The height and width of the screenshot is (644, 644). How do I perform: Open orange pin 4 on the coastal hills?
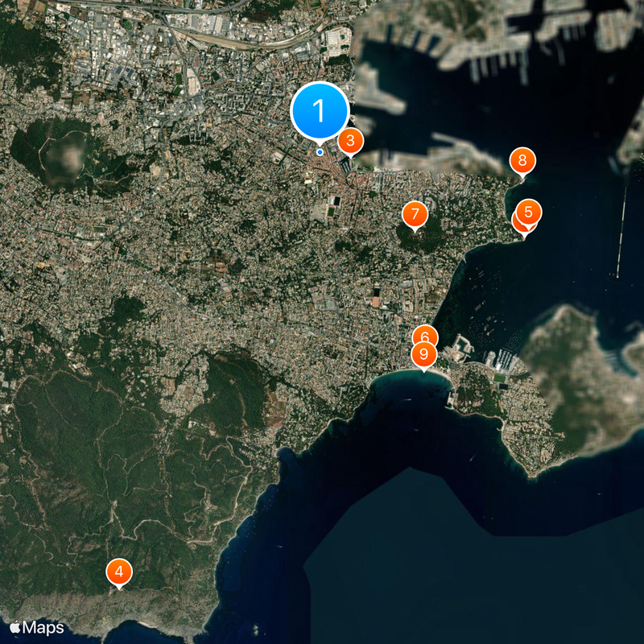click(x=119, y=572)
